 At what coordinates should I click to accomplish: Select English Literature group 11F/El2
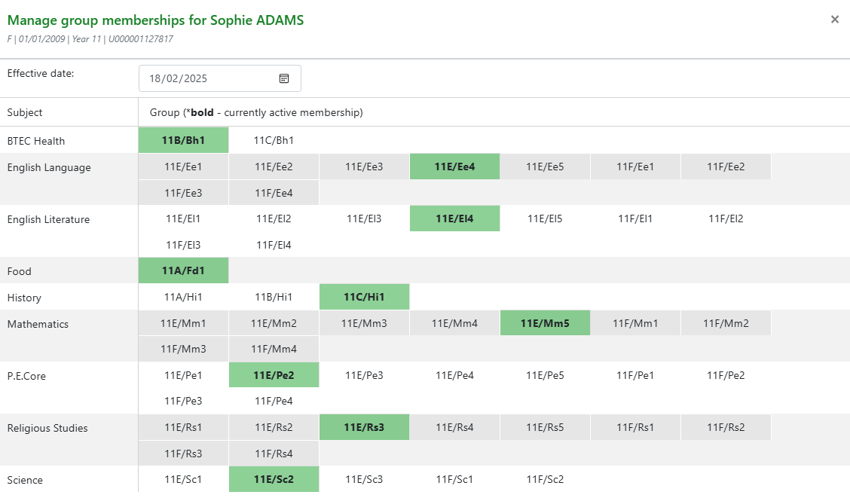tap(726, 218)
